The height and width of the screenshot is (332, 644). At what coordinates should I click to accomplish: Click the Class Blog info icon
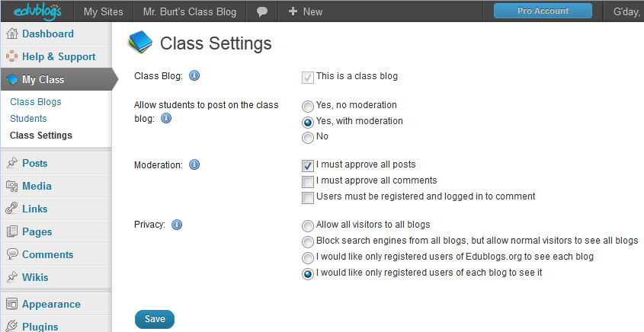[x=194, y=76]
